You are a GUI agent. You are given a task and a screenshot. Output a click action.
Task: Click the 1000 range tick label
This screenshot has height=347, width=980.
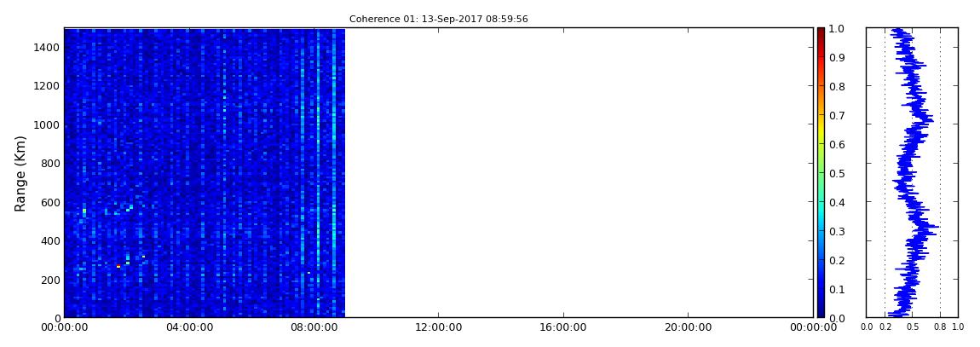(x=47, y=125)
